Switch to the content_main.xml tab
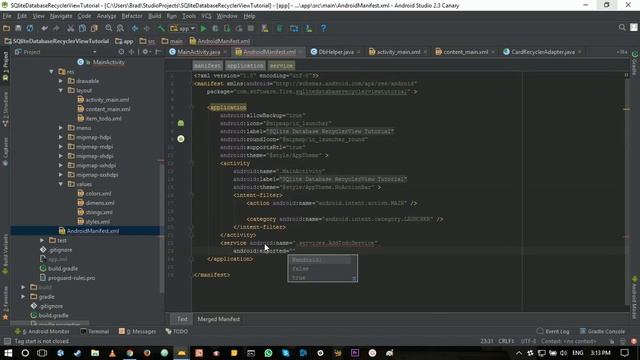640x360 pixels. [465, 52]
